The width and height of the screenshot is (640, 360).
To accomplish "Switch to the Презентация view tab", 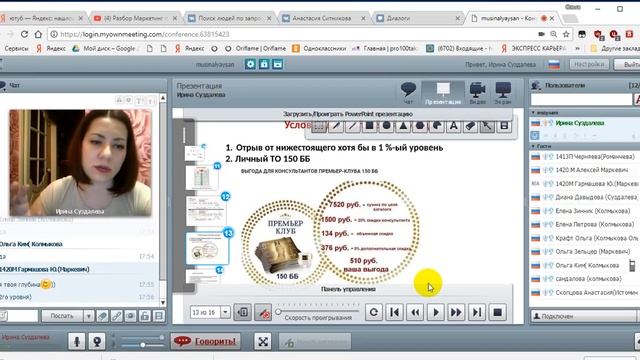I will pyautogui.click(x=443, y=93).
